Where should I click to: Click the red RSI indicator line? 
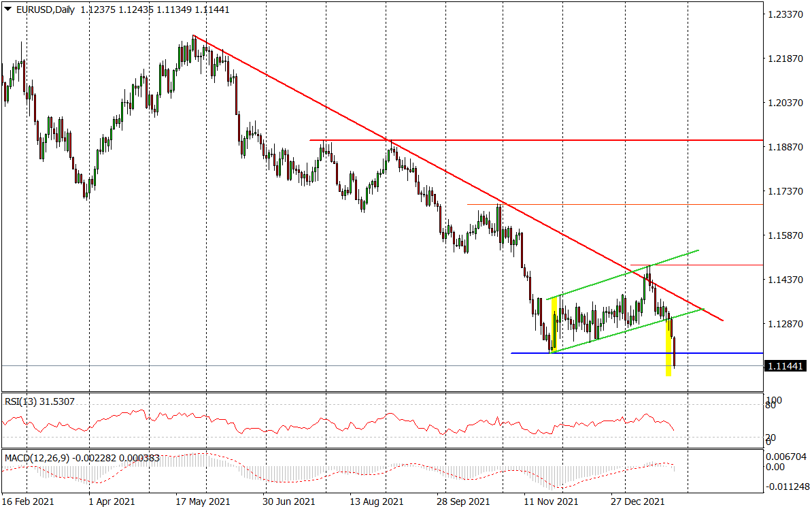(x=337, y=423)
